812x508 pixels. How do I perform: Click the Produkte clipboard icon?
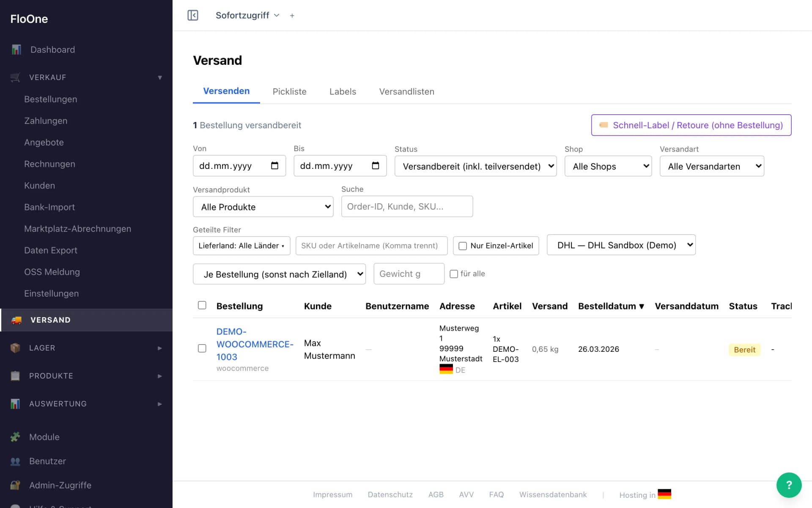pyautogui.click(x=15, y=376)
